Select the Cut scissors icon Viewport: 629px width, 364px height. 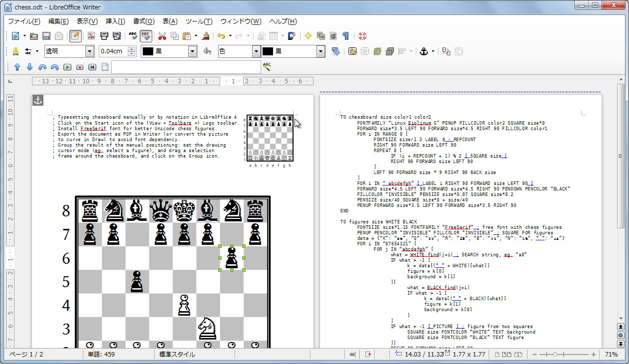click(162, 36)
